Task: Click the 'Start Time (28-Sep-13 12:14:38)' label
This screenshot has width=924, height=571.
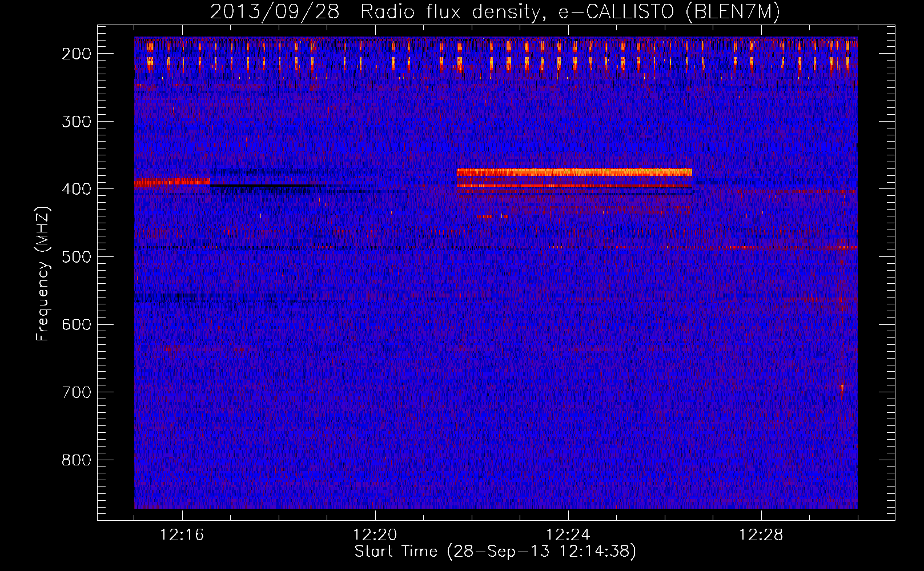Action: click(x=495, y=552)
